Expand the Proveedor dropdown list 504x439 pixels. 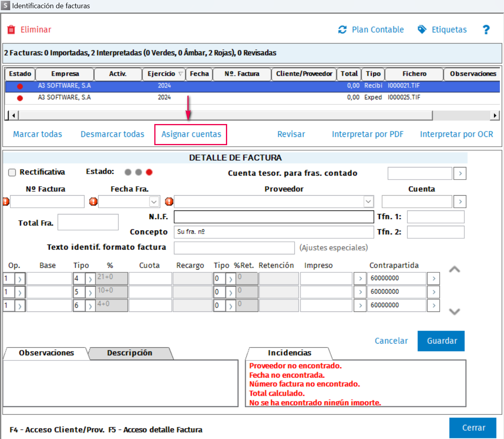point(368,202)
